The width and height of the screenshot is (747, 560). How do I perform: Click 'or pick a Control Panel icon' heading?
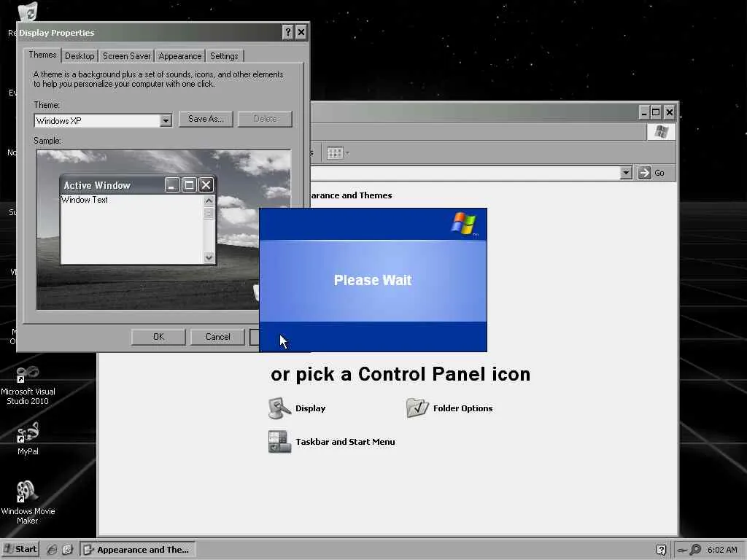click(x=400, y=374)
